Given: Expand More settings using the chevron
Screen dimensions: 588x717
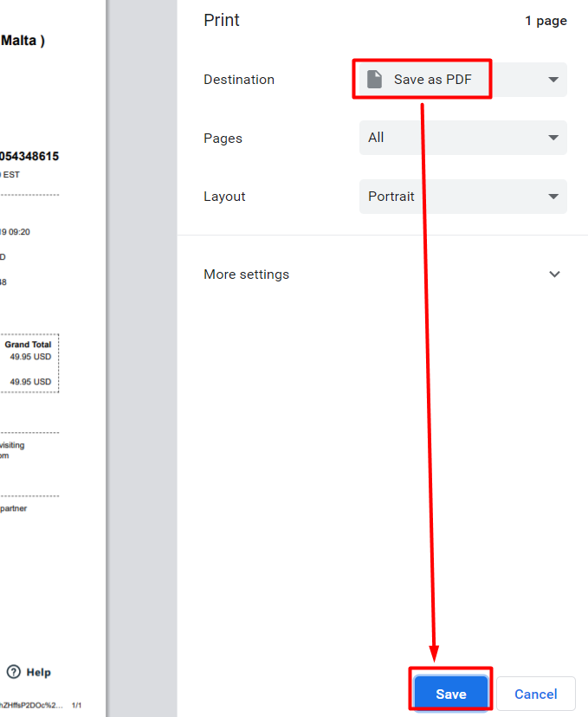Looking at the screenshot, I should (554, 275).
